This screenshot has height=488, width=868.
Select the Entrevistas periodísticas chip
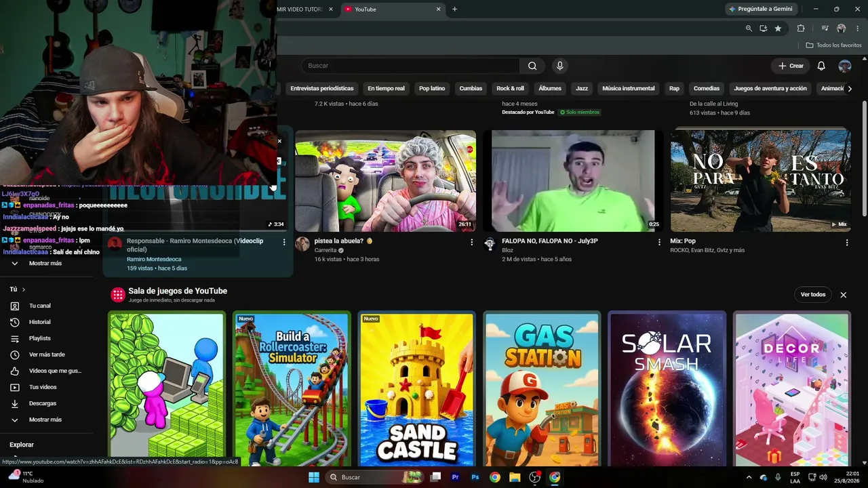(322, 89)
